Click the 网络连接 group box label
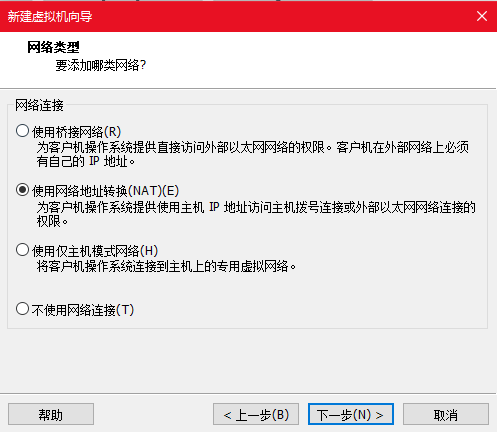 click(39, 105)
